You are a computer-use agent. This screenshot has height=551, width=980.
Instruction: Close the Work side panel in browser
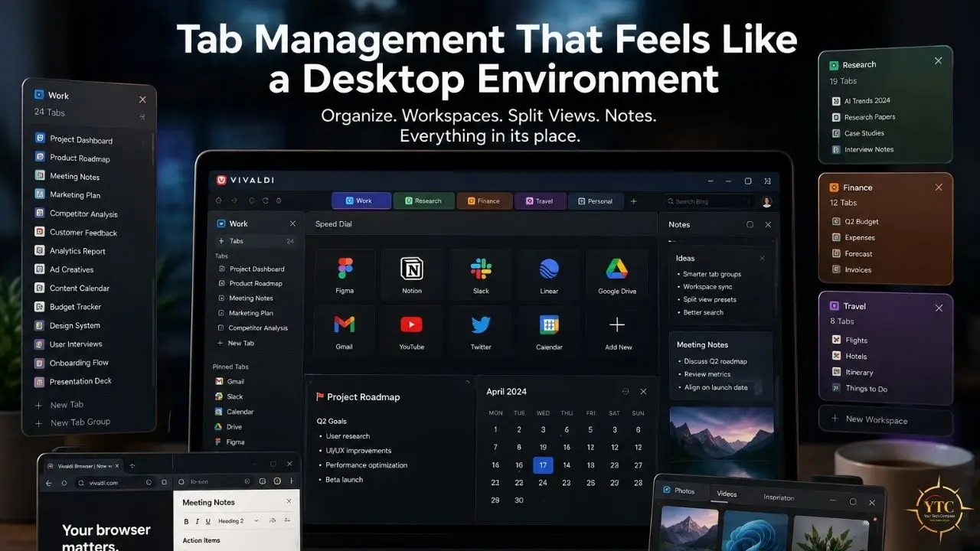pos(292,223)
